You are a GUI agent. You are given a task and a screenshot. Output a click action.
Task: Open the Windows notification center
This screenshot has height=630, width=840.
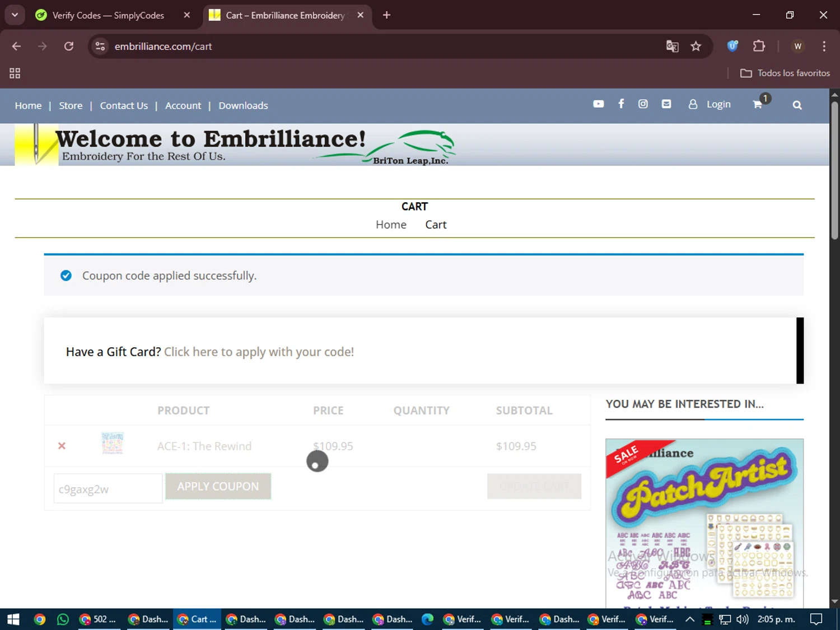[816, 619]
